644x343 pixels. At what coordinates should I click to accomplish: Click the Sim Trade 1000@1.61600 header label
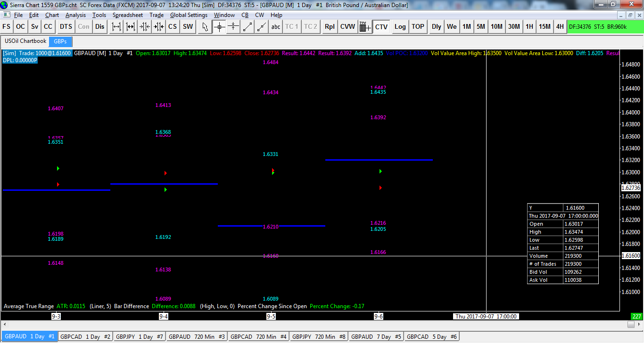(37, 53)
